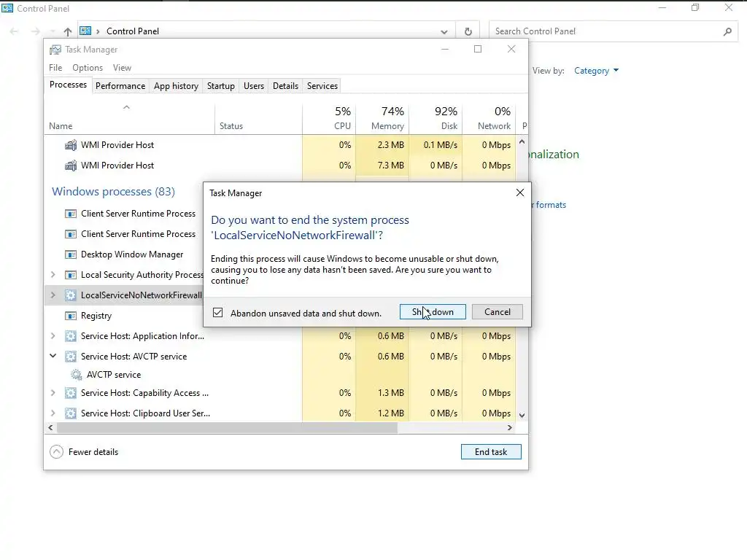
Task: Close the Task Manager confirmation dialog
Action: point(519,192)
